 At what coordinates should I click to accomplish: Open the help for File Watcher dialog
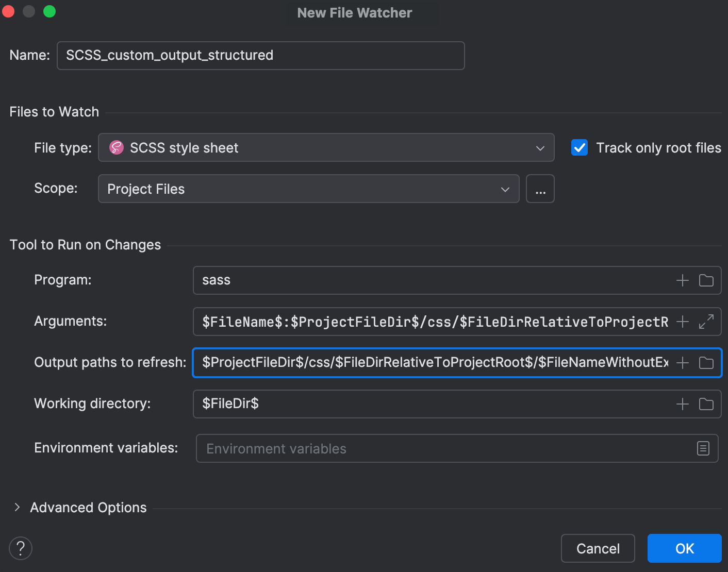click(x=21, y=548)
